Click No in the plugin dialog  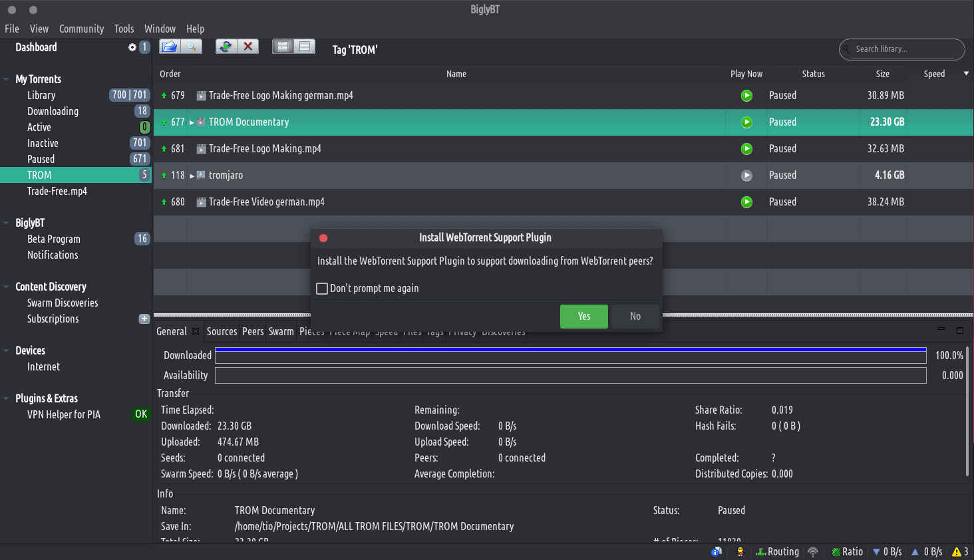635,317
